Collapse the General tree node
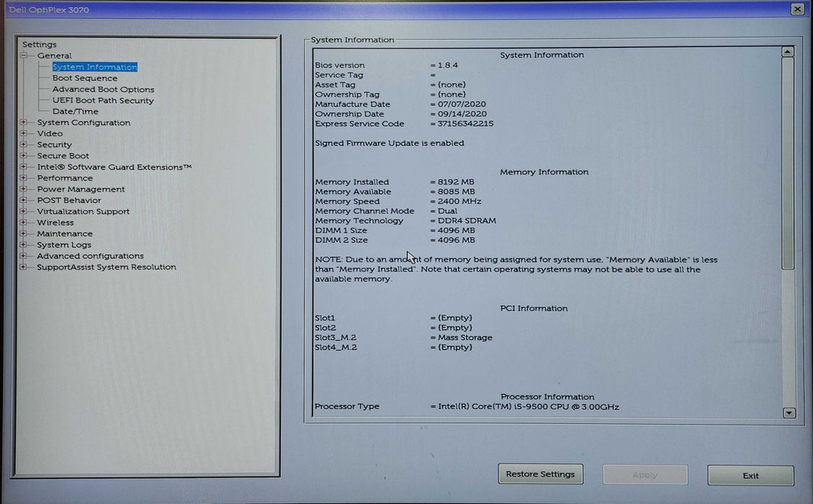Screen dimensions: 813x504 click(24, 55)
